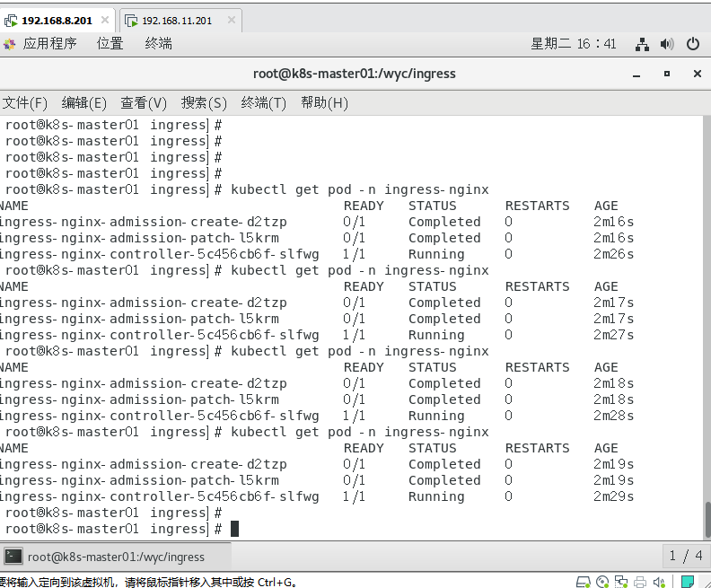The height and width of the screenshot is (588, 711).
Task: Click the clock showing 星期二 16:41
Action: click(573, 43)
